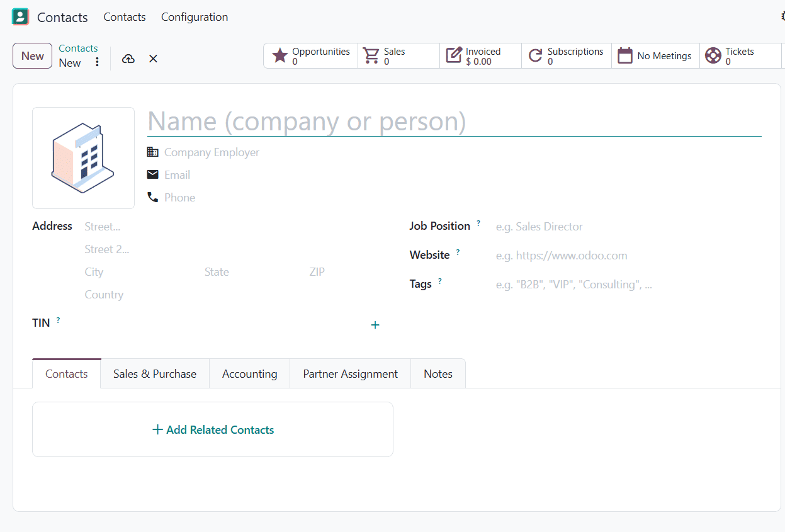Screen dimensions: 785x532
Task: Show help tooltip for Website
Action: coord(458,252)
